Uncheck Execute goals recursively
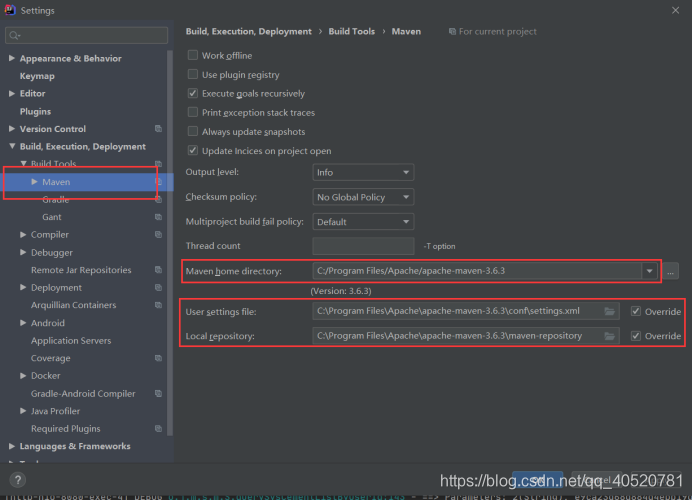Screen dimensions: 692x500 pyautogui.click(x=193, y=93)
